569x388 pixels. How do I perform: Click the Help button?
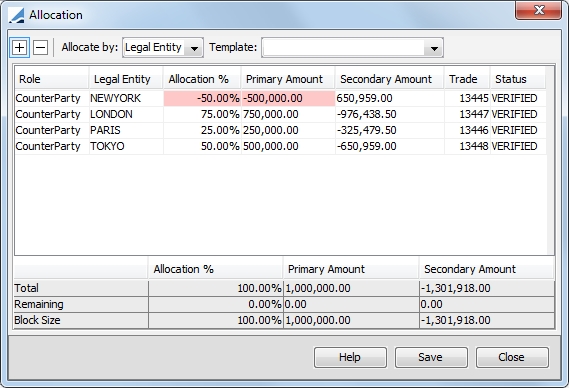click(x=350, y=357)
